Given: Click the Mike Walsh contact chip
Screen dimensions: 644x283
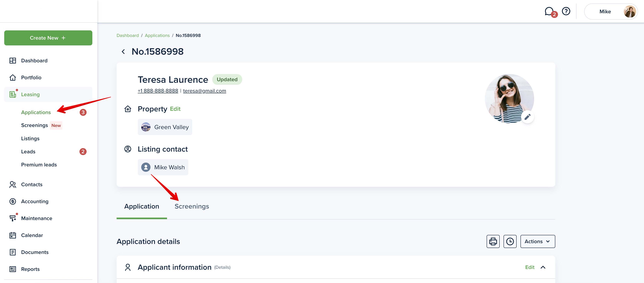Looking at the screenshot, I should click(163, 167).
